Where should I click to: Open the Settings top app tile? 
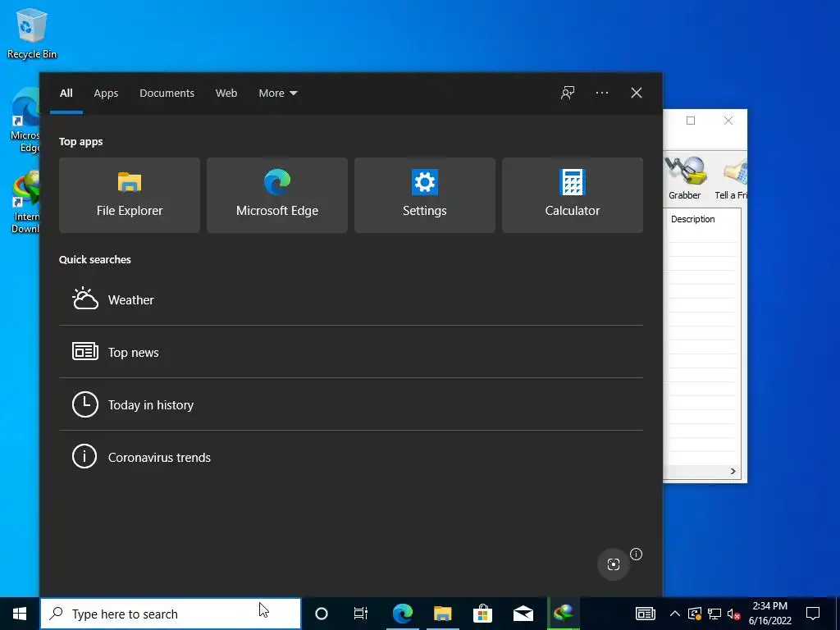[425, 195]
